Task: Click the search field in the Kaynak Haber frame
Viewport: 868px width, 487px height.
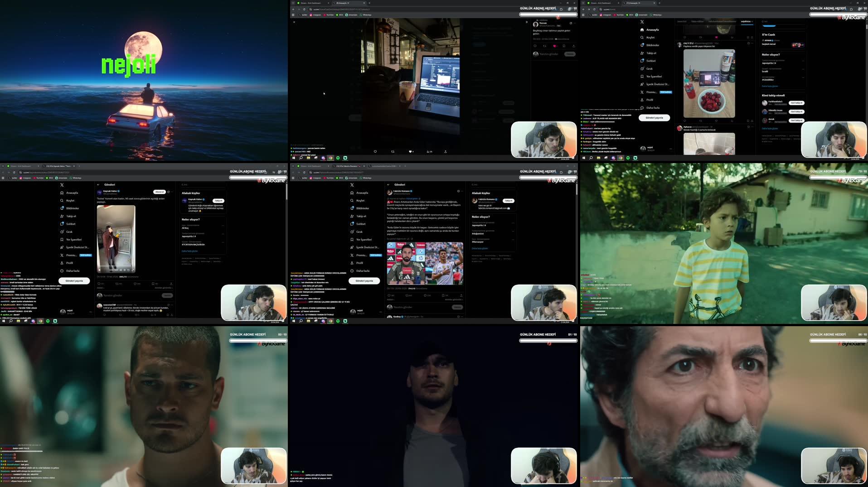Action: (x=202, y=184)
